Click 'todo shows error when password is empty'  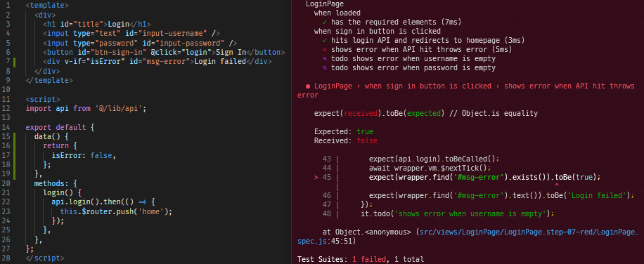tap(409, 68)
